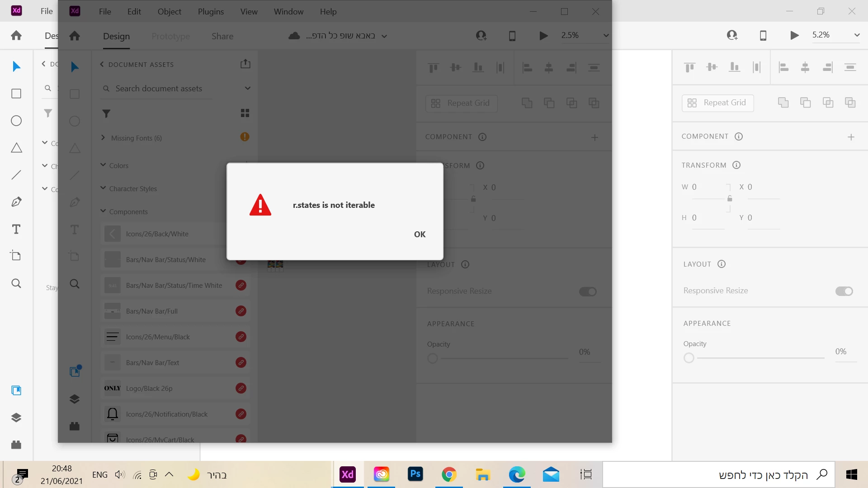Select the Pen tool in left toolbar
The width and height of the screenshot is (868, 488).
click(16, 202)
